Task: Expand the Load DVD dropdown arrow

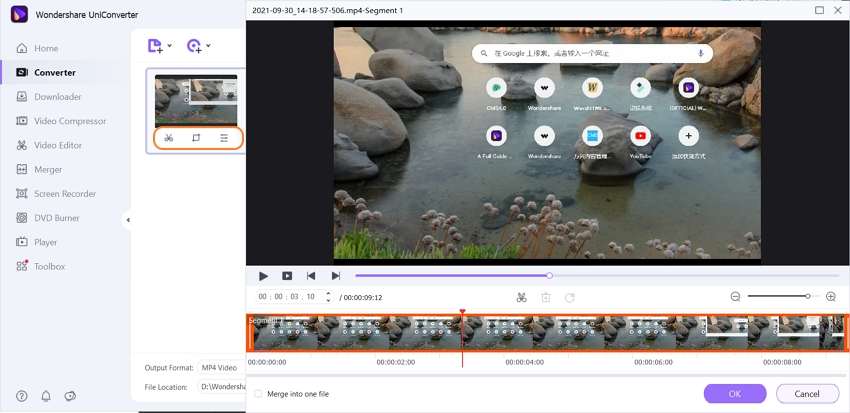Action: click(208, 46)
